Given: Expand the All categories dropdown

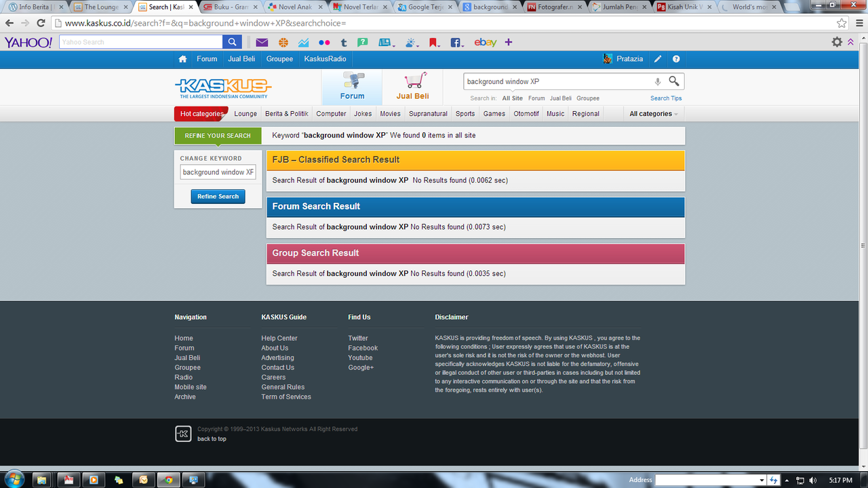Looking at the screenshot, I should 653,114.
